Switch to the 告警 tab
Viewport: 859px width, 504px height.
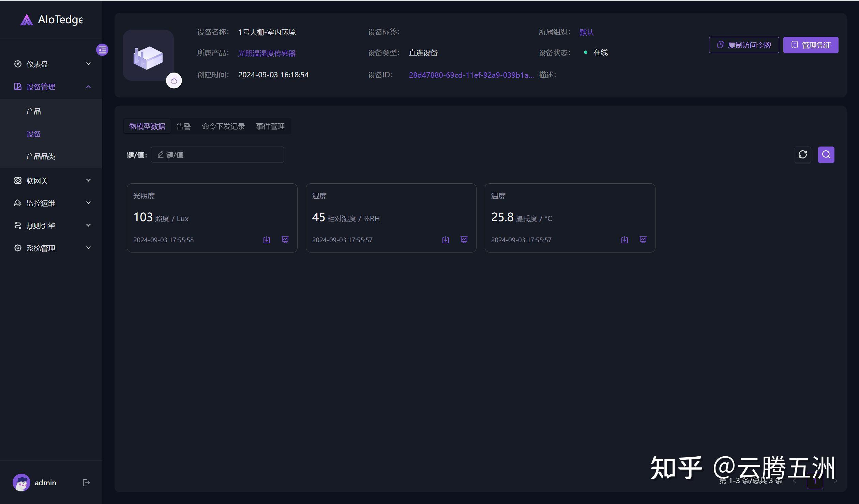pyautogui.click(x=183, y=126)
